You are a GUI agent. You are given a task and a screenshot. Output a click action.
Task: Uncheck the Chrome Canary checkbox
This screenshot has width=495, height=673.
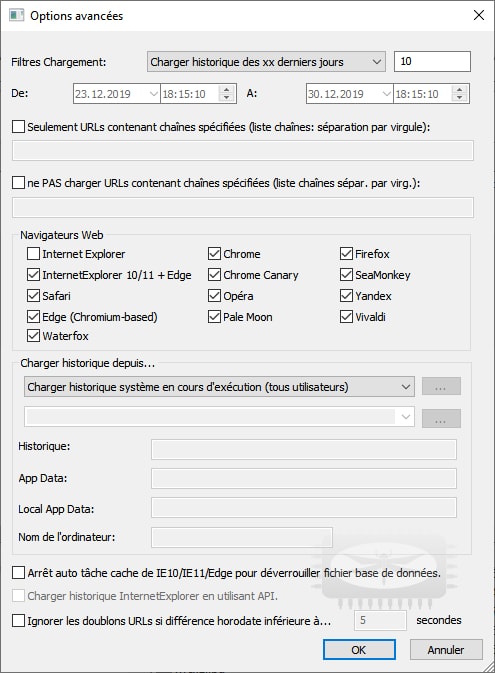pos(214,275)
